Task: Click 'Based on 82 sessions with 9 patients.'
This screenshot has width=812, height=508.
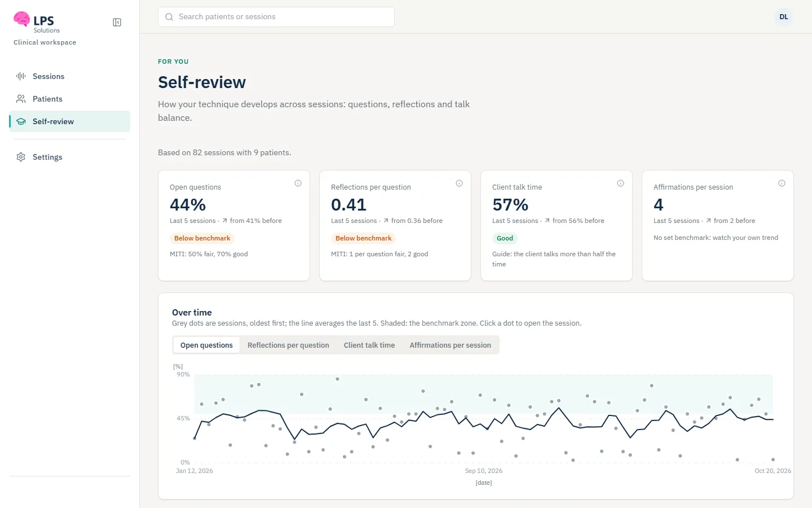Action: [x=224, y=152]
